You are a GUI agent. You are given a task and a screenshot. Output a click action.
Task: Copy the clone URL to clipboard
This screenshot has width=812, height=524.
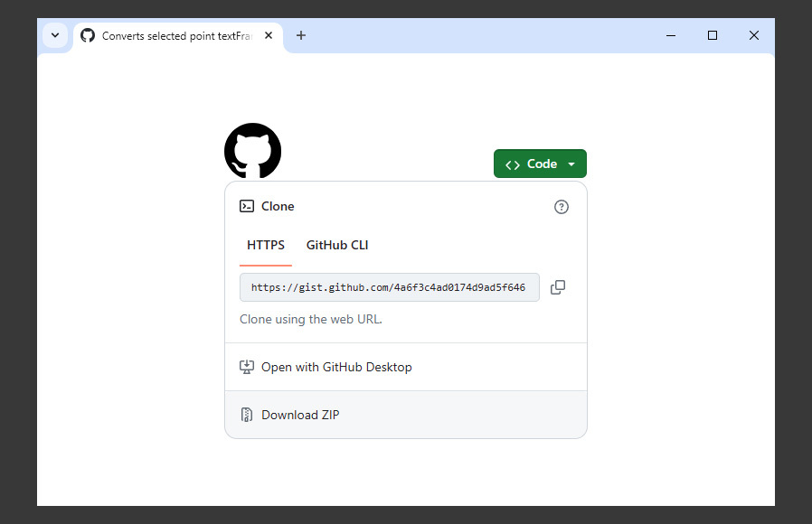coord(558,287)
